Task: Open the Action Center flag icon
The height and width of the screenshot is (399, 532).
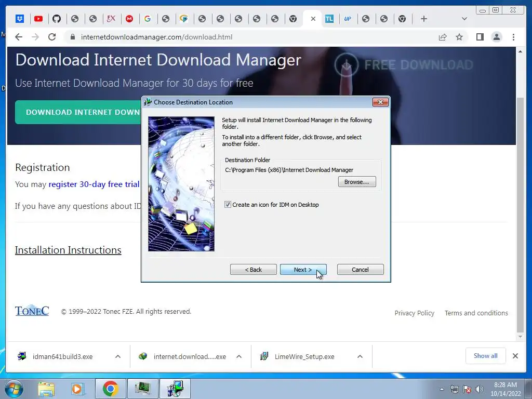Action: pos(467,389)
